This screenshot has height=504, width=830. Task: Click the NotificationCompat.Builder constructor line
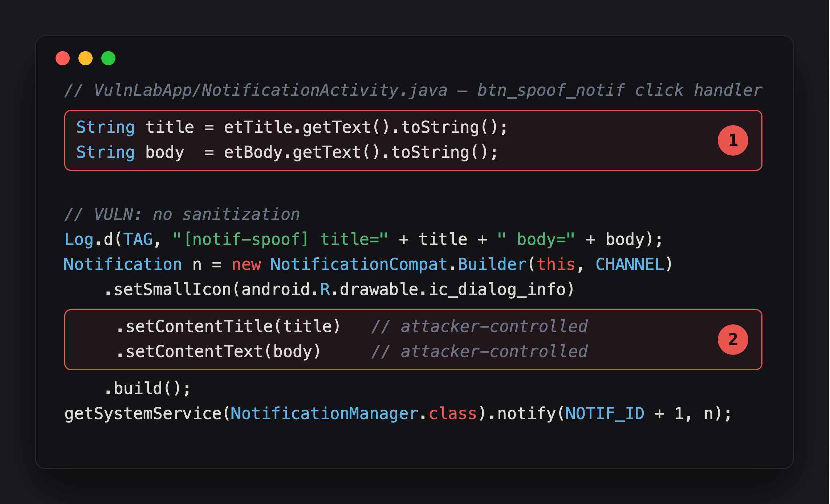click(368, 265)
